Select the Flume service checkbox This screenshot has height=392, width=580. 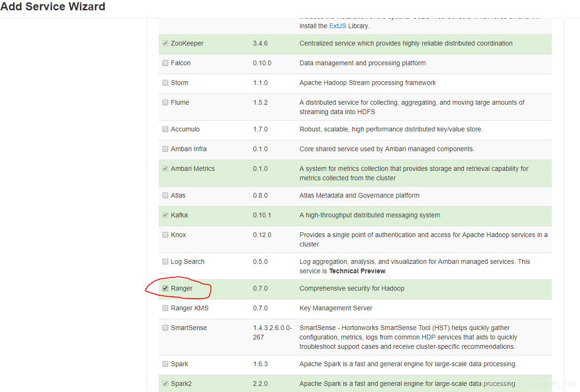pos(165,102)
